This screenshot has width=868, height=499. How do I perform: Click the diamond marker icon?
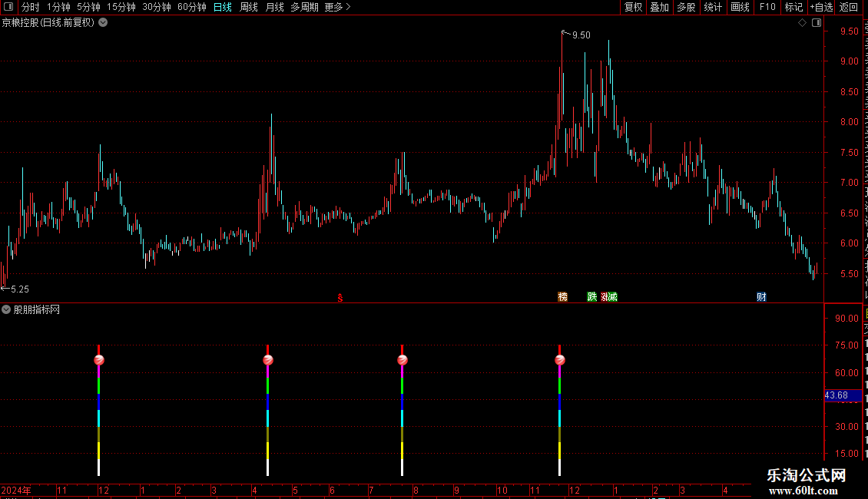point(802,23)
